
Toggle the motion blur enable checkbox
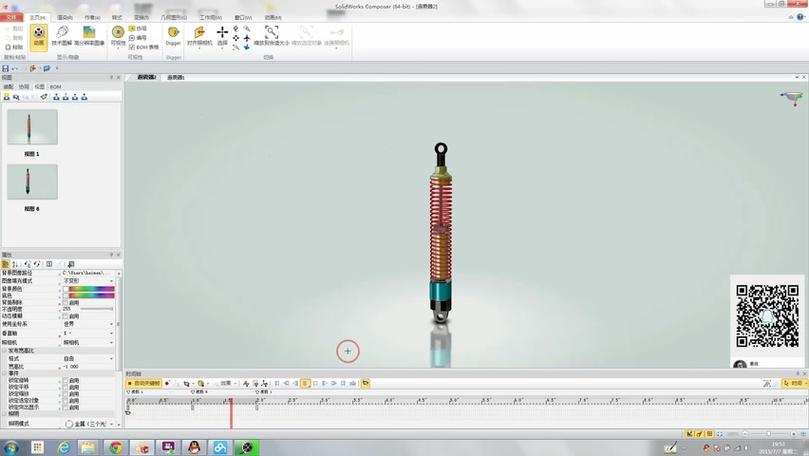[66, 316]
